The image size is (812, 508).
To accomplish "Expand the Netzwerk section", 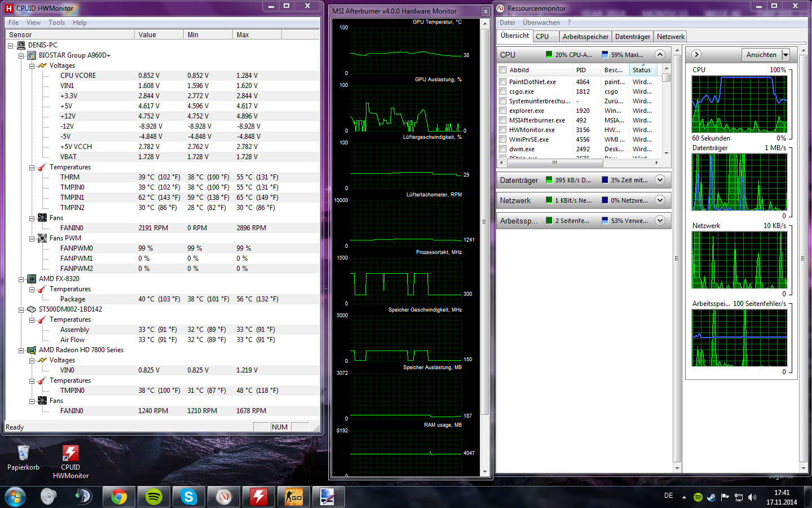I will tap(660, 200).
